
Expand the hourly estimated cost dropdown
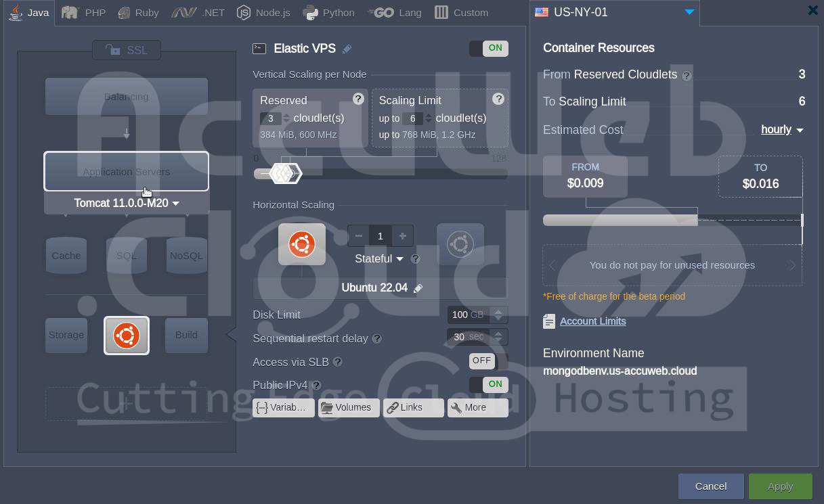point(782,130)
